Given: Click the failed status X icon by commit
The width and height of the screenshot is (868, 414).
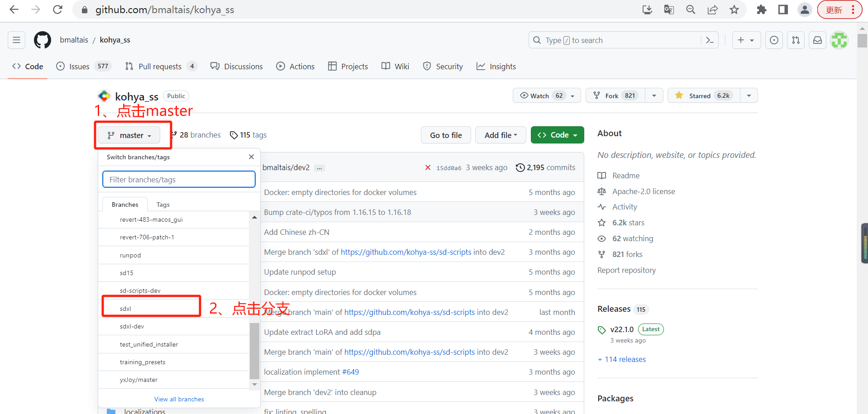Looking at the screenshot, I should click(428, 167).
